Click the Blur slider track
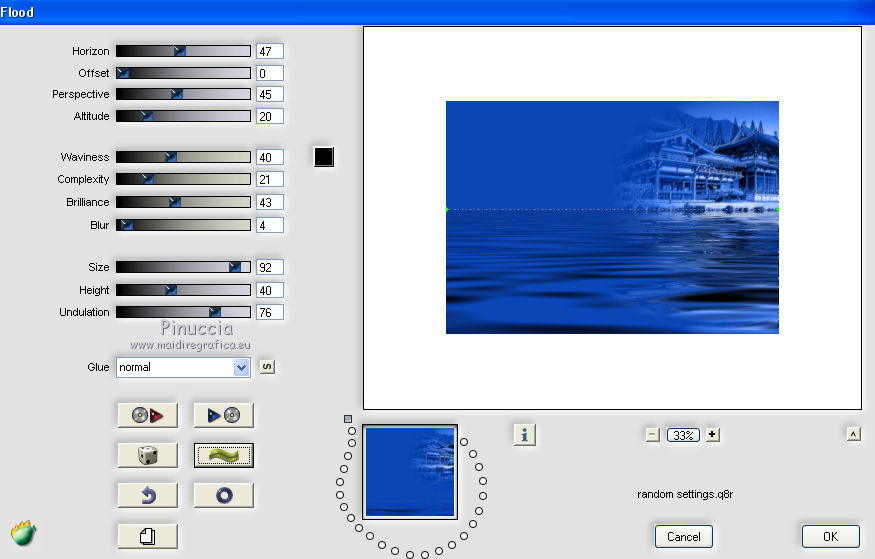 click(x=183, y=225)
